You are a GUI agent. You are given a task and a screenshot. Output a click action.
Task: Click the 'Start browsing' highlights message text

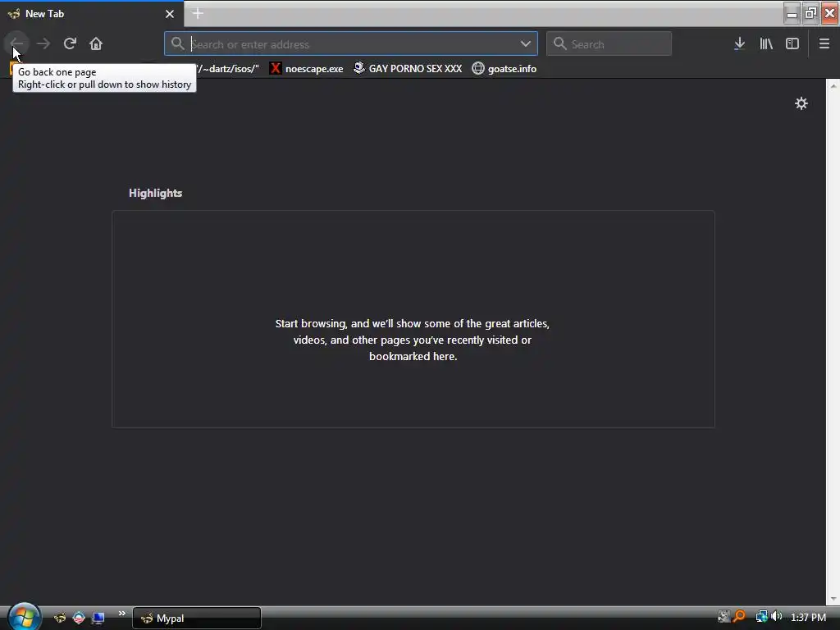(x=413, y=340)
